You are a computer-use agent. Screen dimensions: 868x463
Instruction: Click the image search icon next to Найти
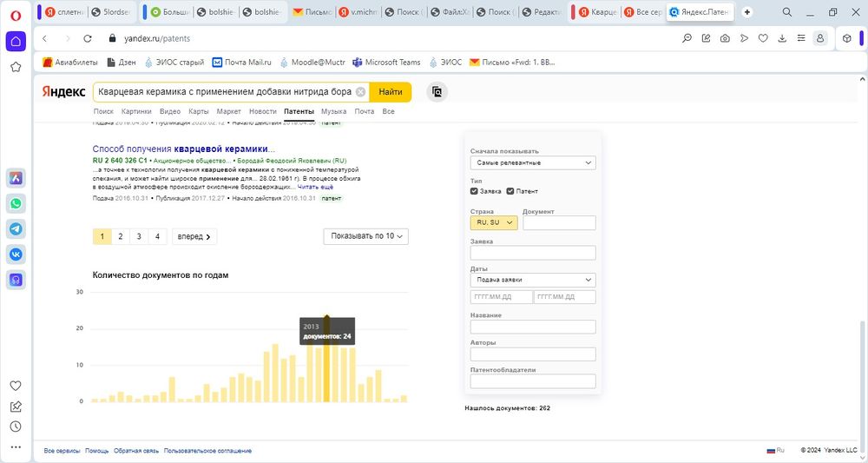pos(437,92)
